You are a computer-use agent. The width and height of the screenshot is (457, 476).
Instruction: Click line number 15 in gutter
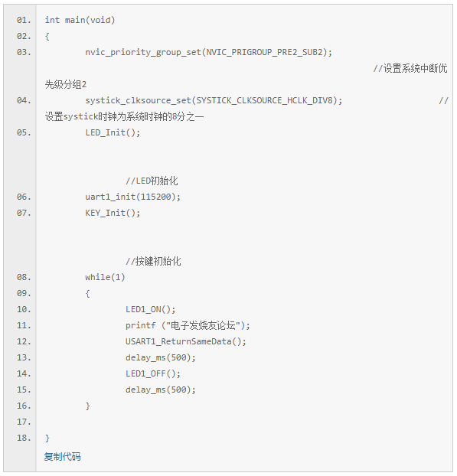(x=24, y=390)
